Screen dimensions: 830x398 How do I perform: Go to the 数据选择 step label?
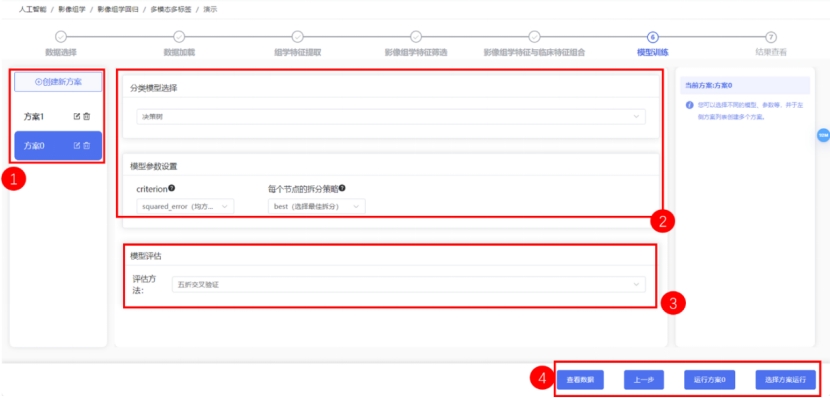[x=61, y=52]
